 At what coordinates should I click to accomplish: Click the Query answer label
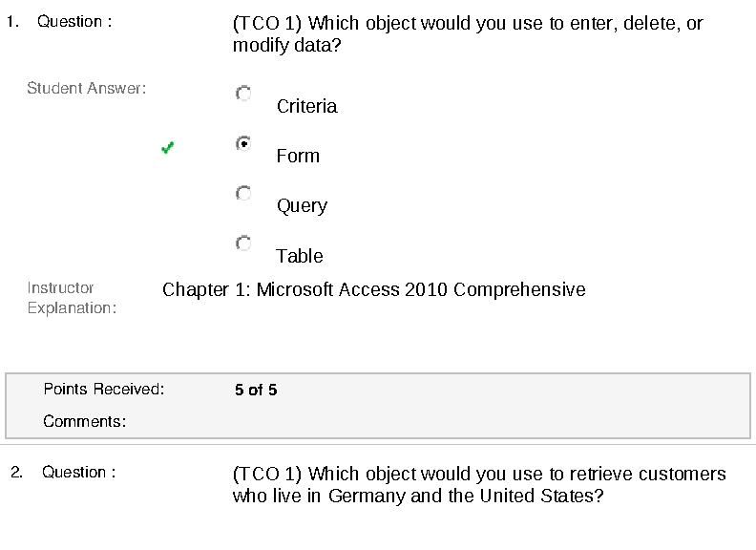pos(302,205)
